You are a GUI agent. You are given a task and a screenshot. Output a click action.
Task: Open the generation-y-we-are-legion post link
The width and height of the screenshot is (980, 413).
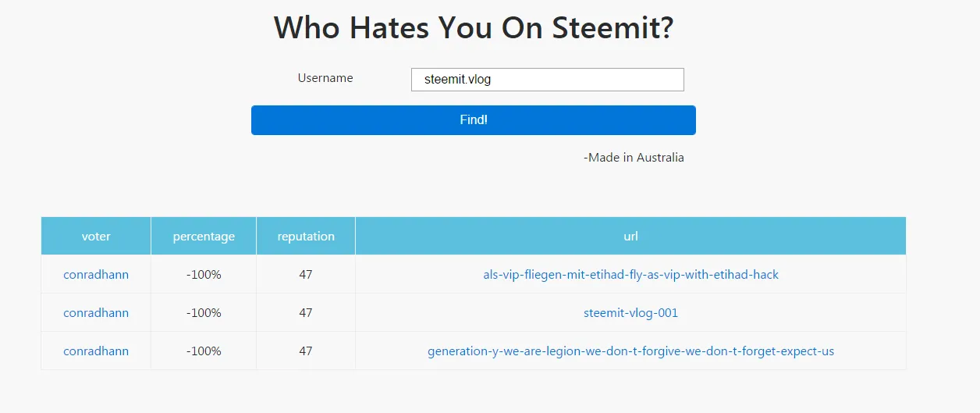click(630, 351)
